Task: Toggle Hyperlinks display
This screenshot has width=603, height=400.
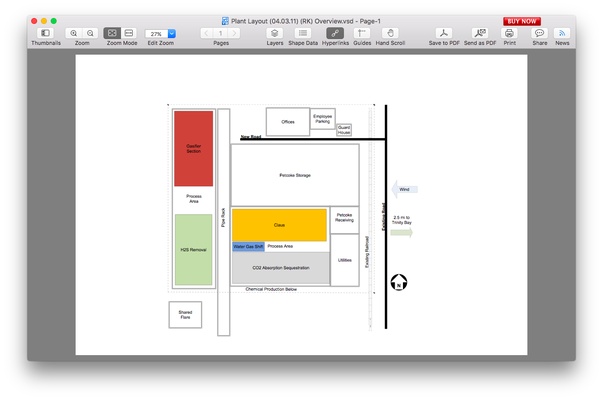Action: [335, 34]
